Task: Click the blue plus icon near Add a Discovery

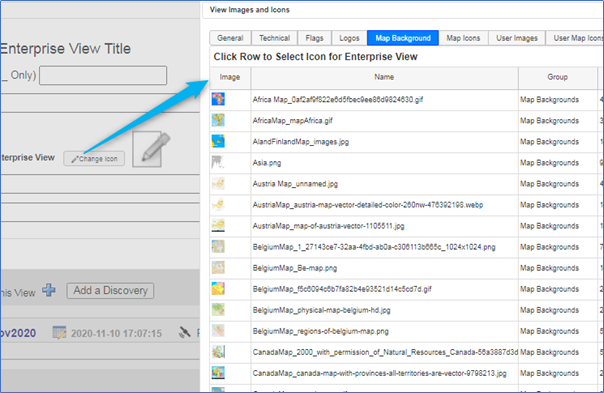Action: pos(49,290)
